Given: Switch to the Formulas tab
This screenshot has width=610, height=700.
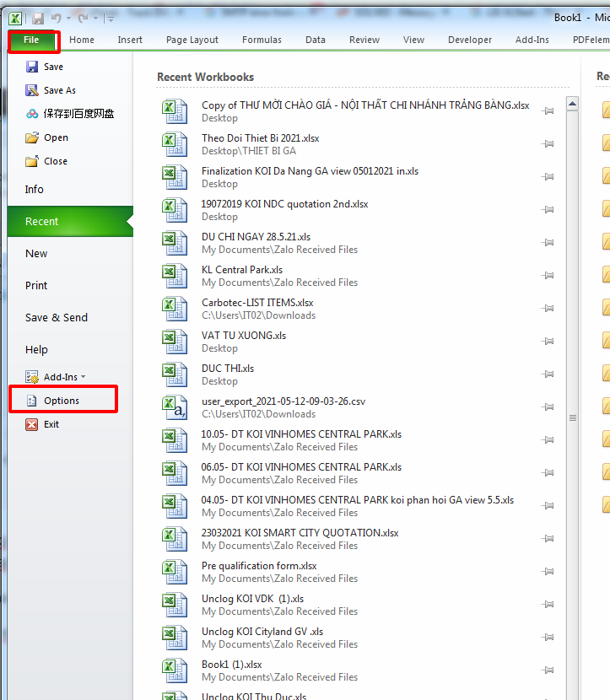Looking at the screenshot, I should [262, 40].
